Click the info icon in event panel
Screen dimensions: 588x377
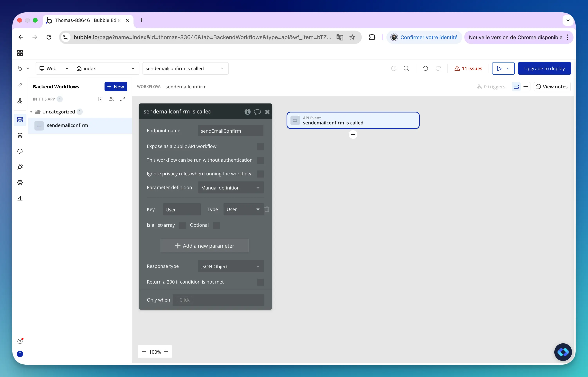pos(247,112)
